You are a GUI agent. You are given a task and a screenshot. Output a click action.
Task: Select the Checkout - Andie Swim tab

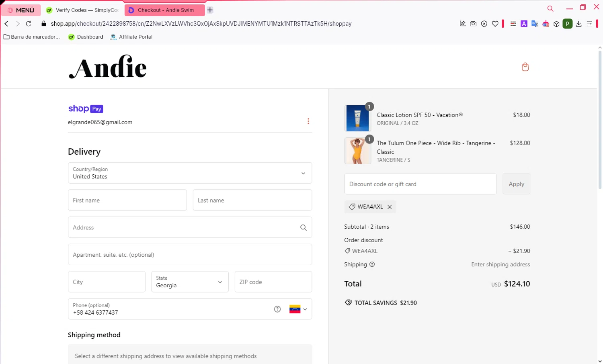click(x=164, y=10)
